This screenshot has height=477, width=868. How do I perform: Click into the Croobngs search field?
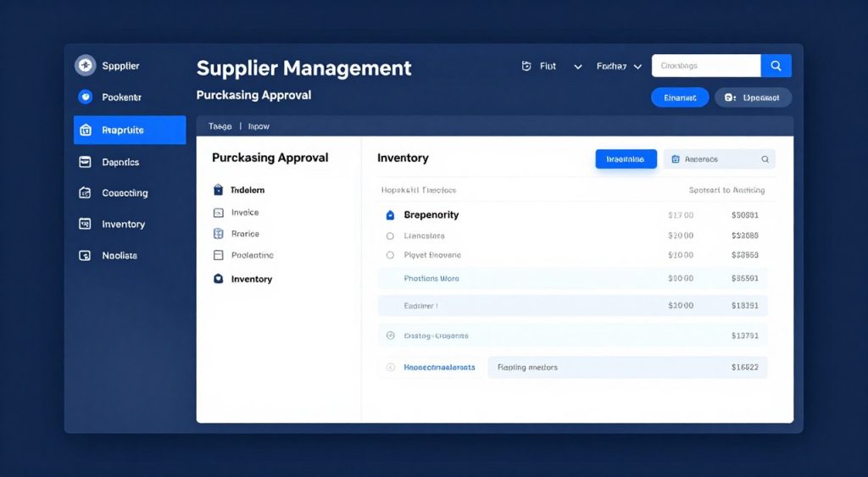coord(706,66)
